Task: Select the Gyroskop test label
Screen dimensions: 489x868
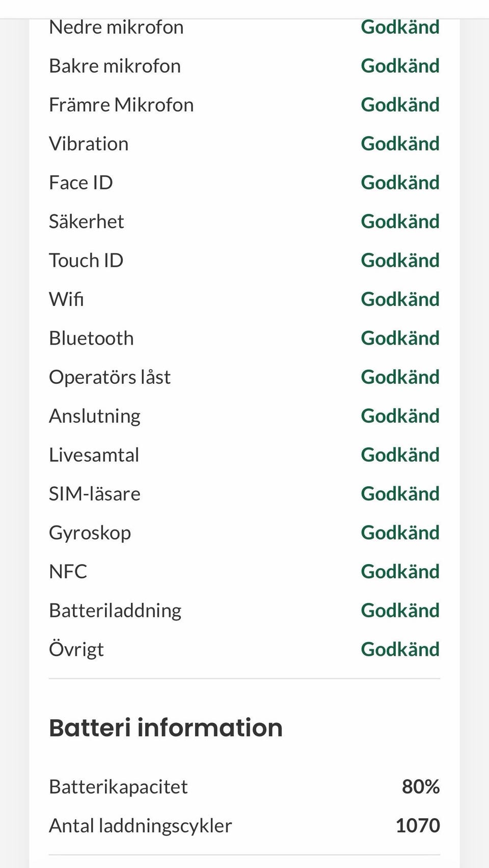Action: (90, 533)
